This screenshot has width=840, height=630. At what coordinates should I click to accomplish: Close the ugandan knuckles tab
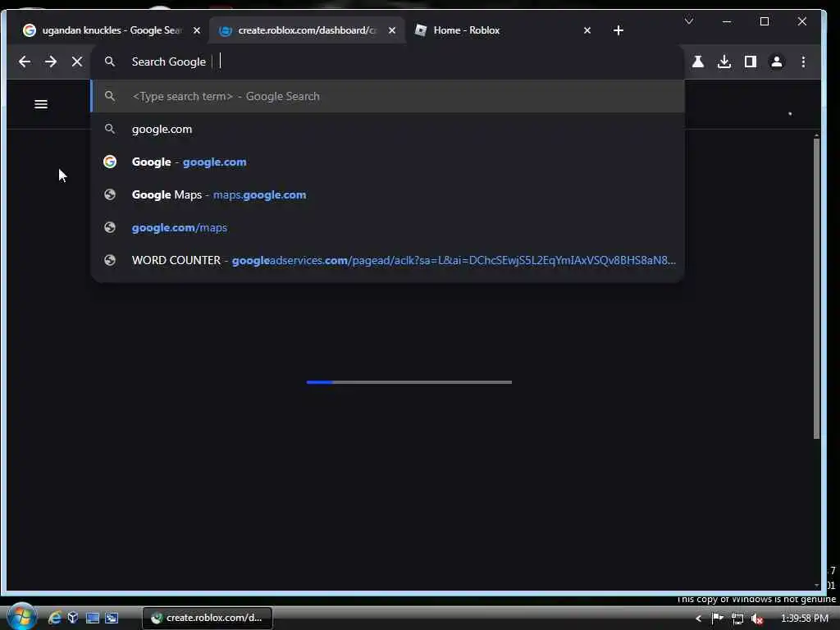pos(197,30)
